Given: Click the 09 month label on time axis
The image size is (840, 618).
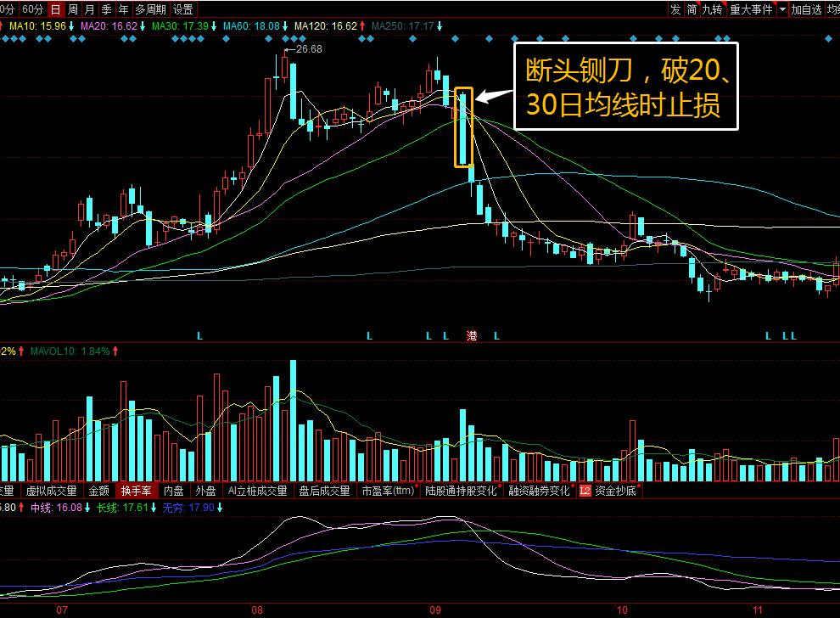Looking at the screenshot, I should coord(435,610).
